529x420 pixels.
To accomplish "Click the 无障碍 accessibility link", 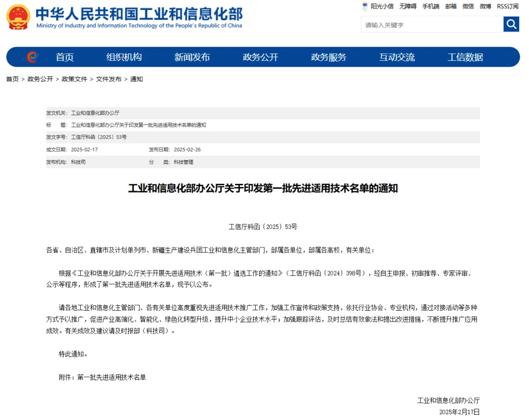I will (x=408, y=6).
